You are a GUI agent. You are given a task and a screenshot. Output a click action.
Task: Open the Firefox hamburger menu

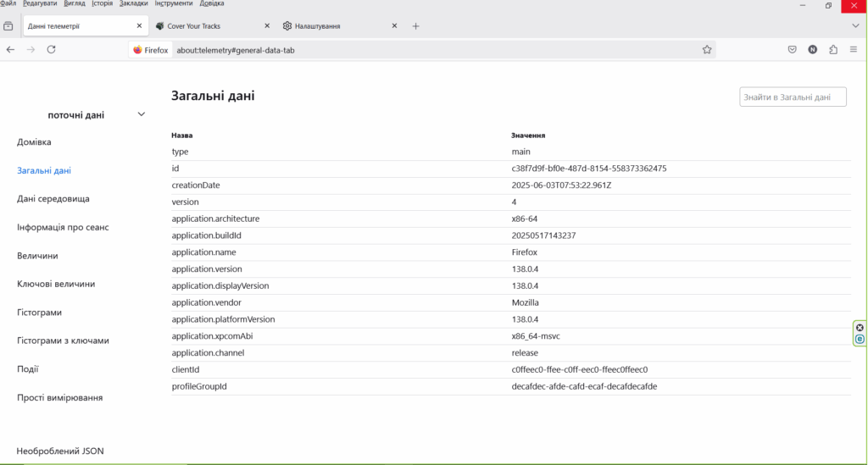tap(854, 50)
